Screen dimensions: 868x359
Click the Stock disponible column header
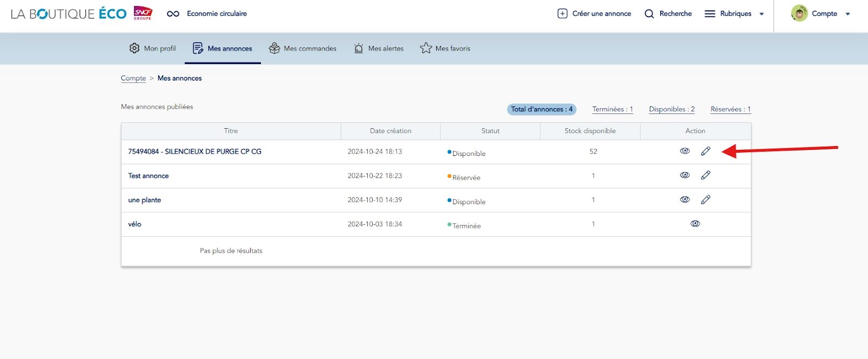point(590,131)
